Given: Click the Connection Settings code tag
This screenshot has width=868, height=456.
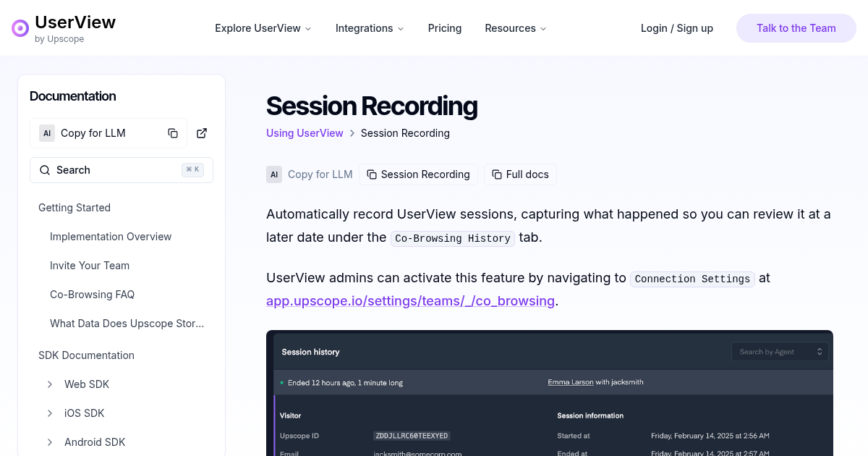Looking at the screenshot, I should [x=692, y=279].
